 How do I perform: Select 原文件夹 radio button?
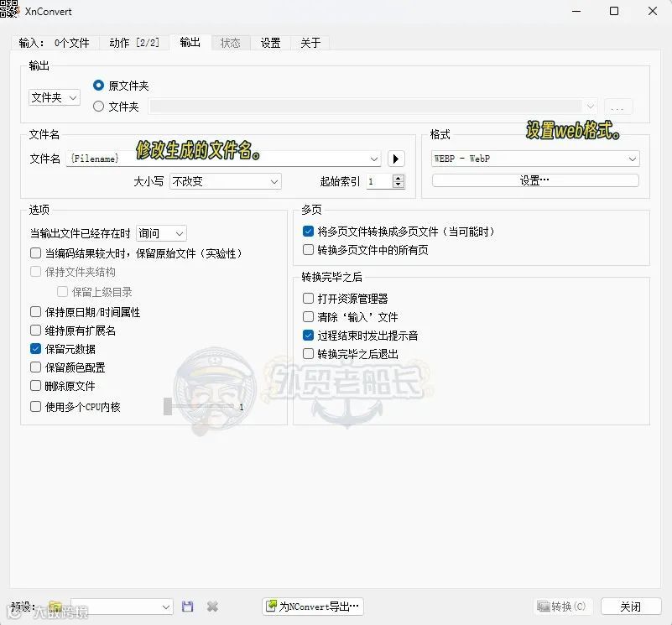(98, 86)
